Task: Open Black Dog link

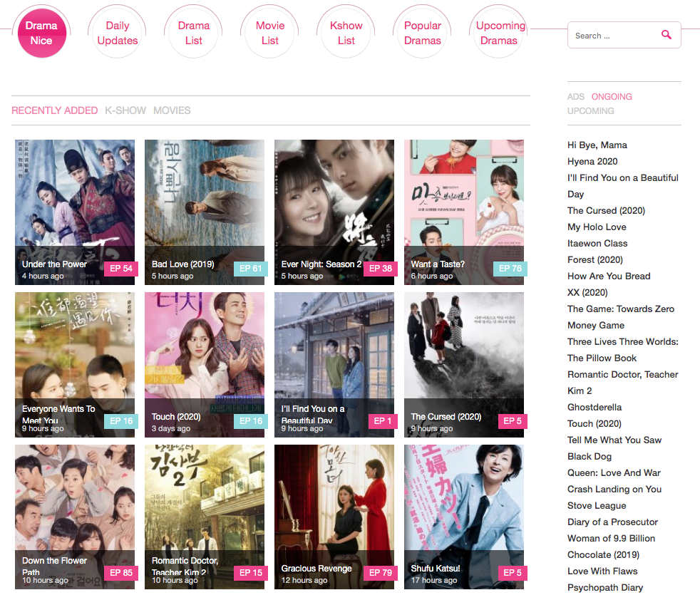Action: (590, 457)
